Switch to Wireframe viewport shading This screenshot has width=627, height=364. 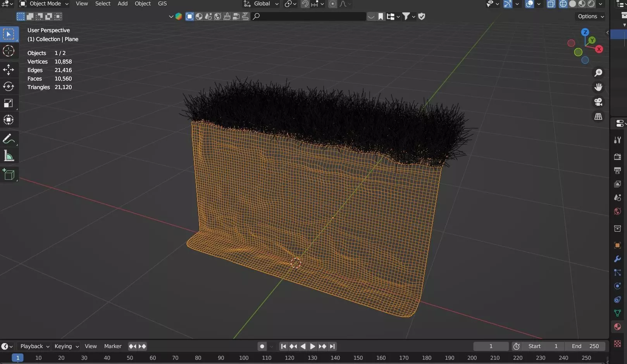(x=563, y=4)
